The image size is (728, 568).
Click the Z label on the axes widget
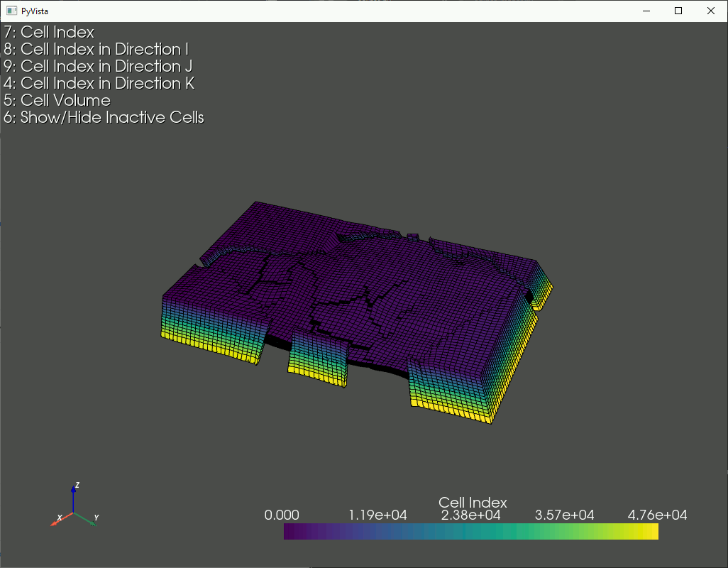click(x=76, y=485)
